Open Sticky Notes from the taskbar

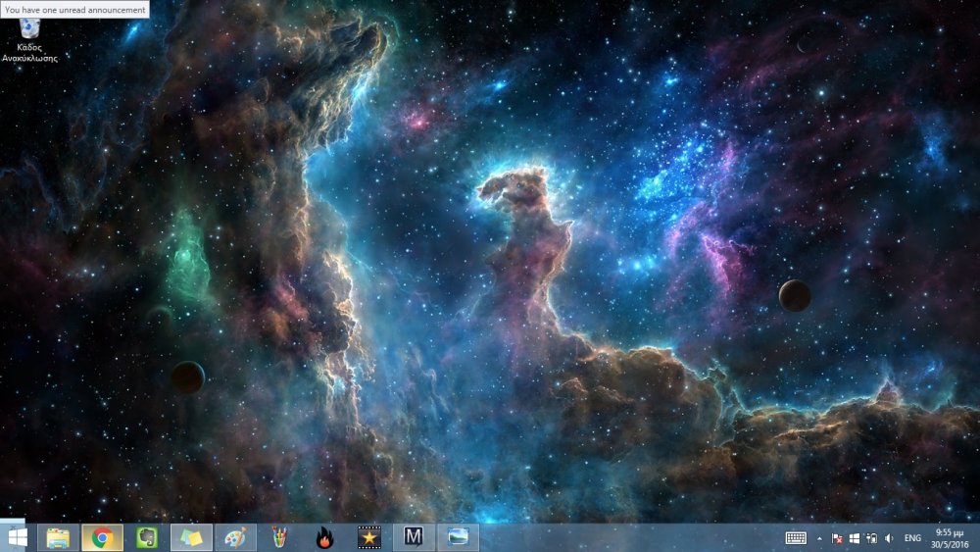191,537
